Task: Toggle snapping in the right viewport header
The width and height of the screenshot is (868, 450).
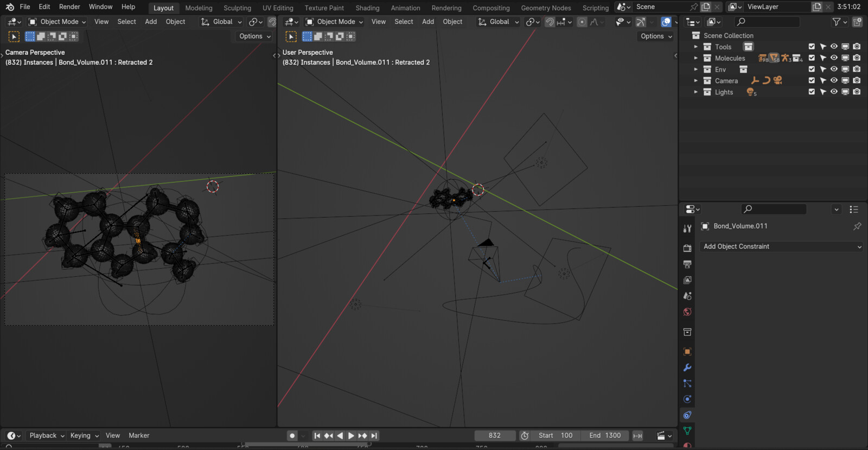Action: [550, 22]
